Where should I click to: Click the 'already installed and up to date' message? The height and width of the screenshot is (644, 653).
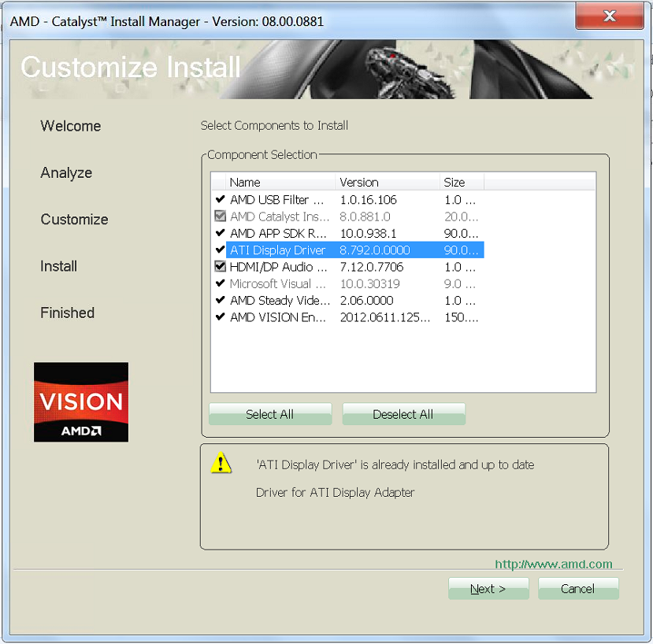395,464
